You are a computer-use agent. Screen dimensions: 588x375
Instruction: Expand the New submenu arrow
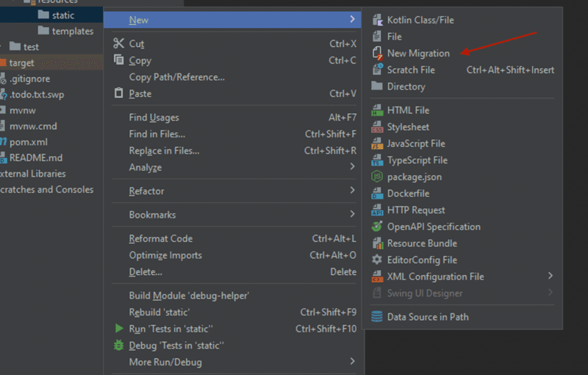click(352, 19)
